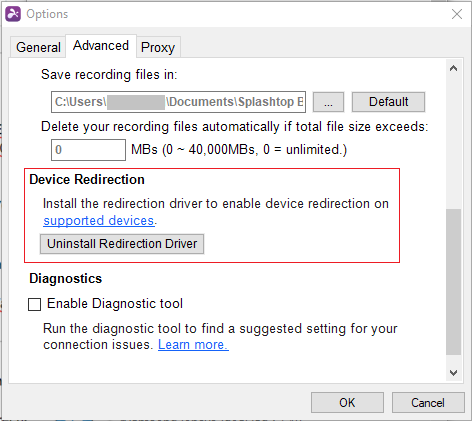
Task: Click the Options title bar text
Action: pos(47,14)
